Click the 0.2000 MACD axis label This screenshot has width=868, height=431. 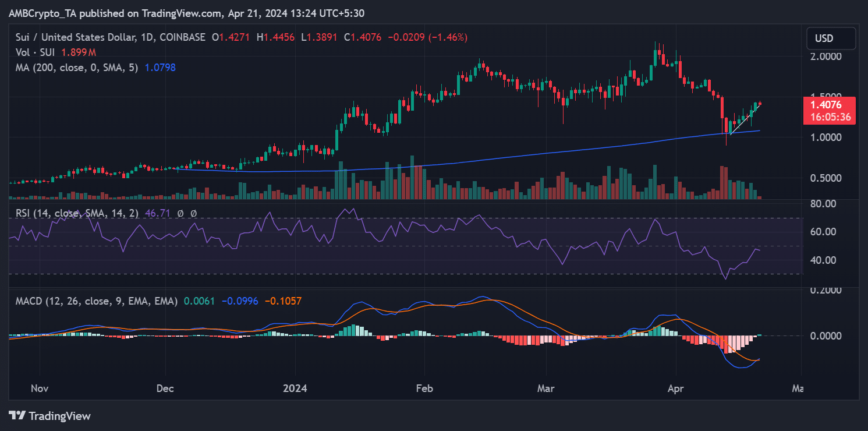pyautogui.click(x=826, y=291)
